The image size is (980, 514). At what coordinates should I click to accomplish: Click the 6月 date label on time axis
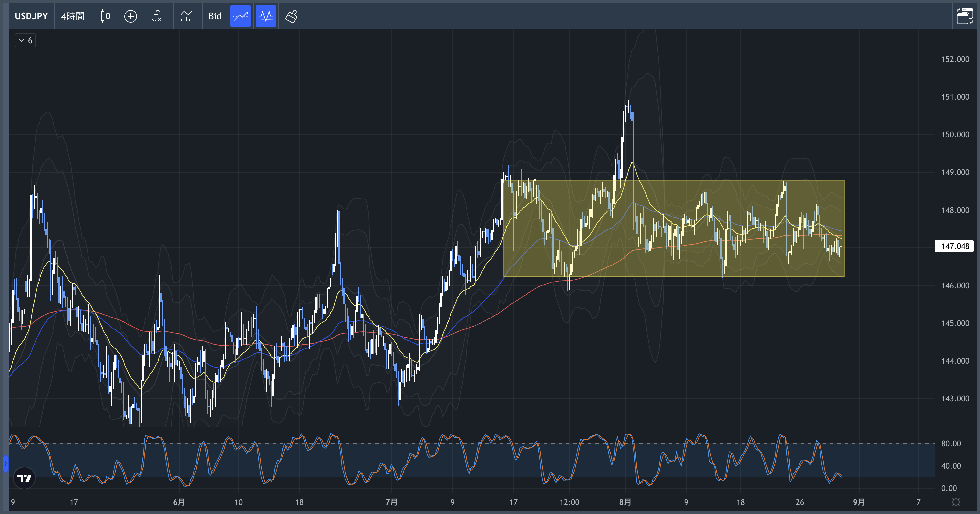179,502
